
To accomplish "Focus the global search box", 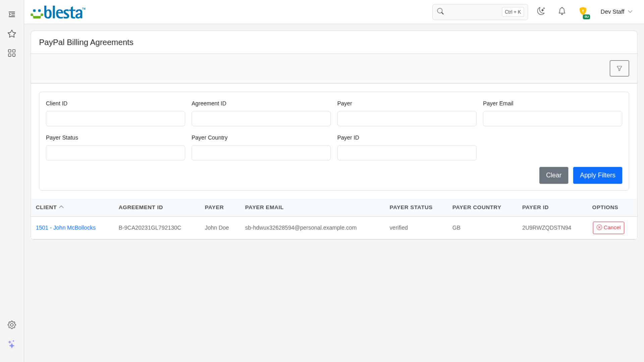I will point(480,12).
